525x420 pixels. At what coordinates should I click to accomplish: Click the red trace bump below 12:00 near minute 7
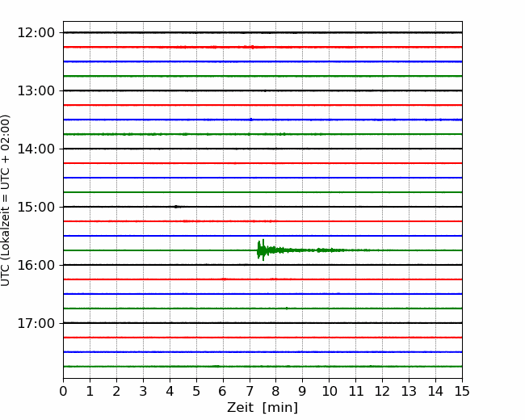(x=252, y=47)
